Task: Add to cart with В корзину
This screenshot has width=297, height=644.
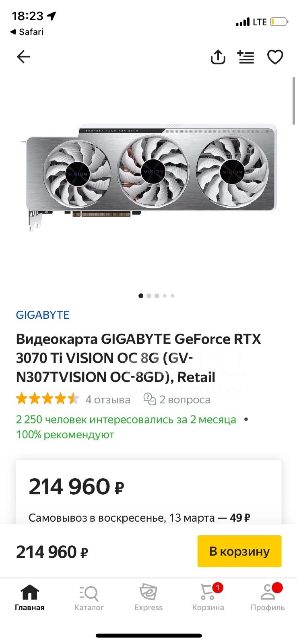Action: [x=239, y=551]
